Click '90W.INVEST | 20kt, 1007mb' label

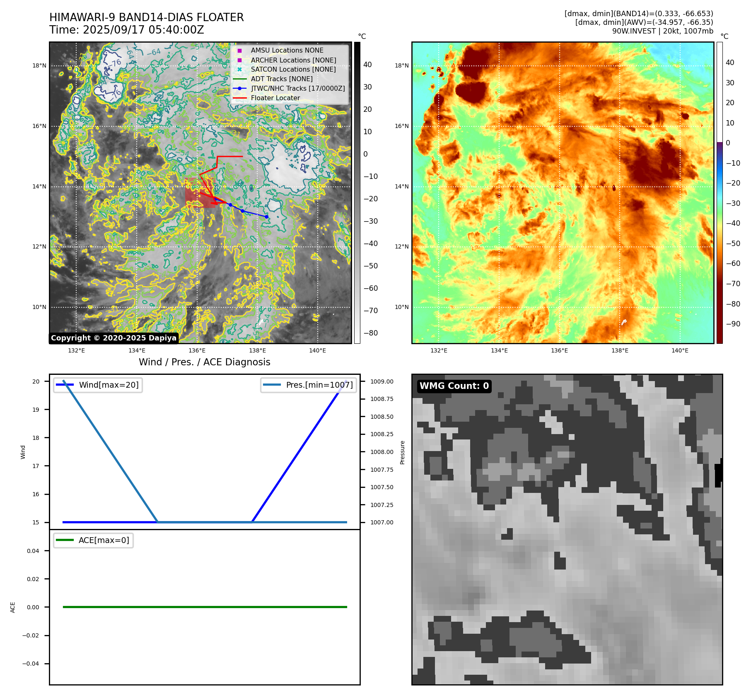coord(663,31)
